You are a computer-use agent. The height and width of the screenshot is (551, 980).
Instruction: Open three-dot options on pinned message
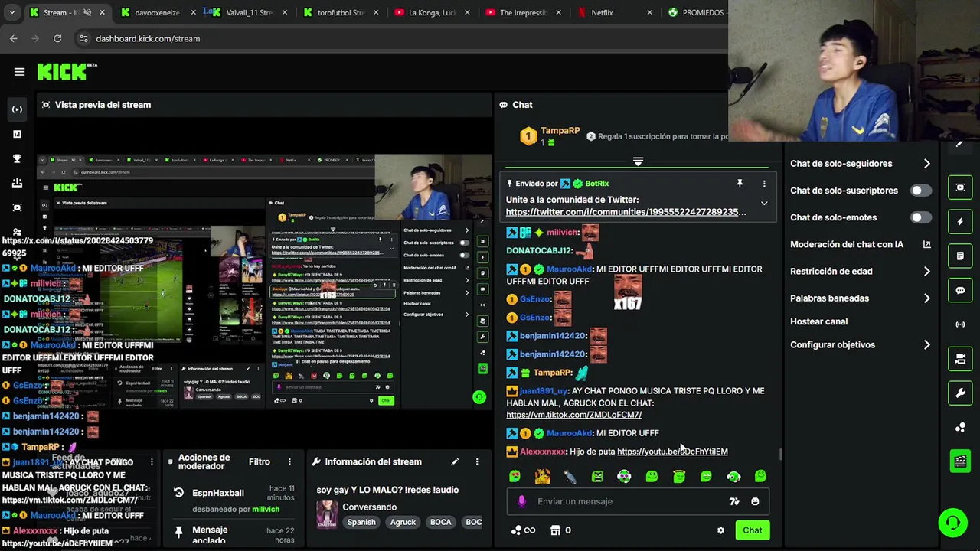click(x=764, y=184)
